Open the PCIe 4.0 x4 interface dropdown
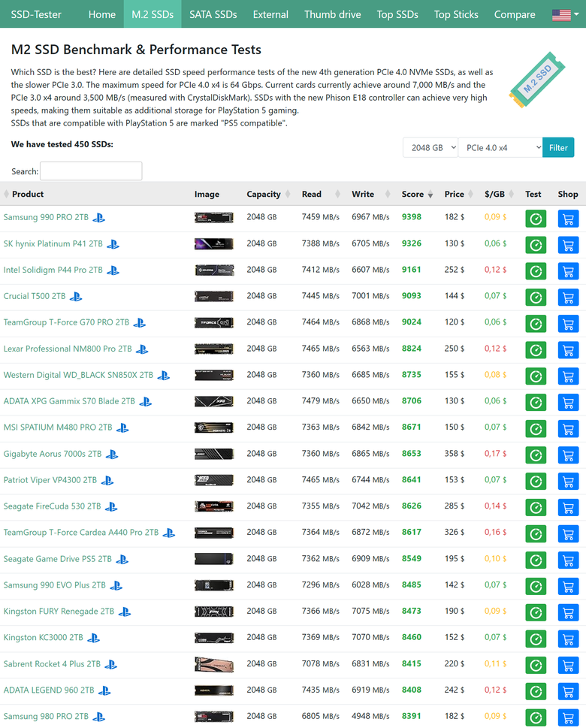 coord(500,148)
